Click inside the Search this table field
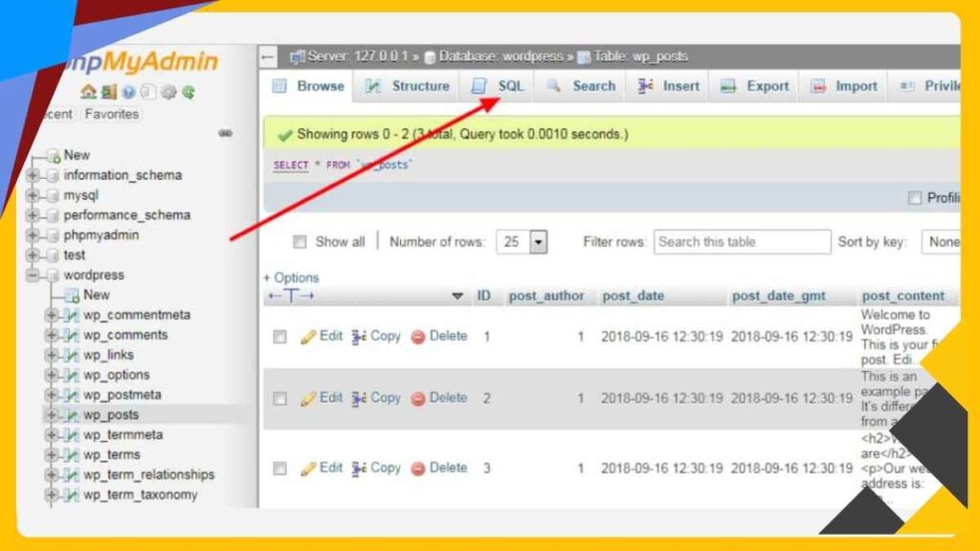This screenshot has width=980, height=551. point(742,242)
